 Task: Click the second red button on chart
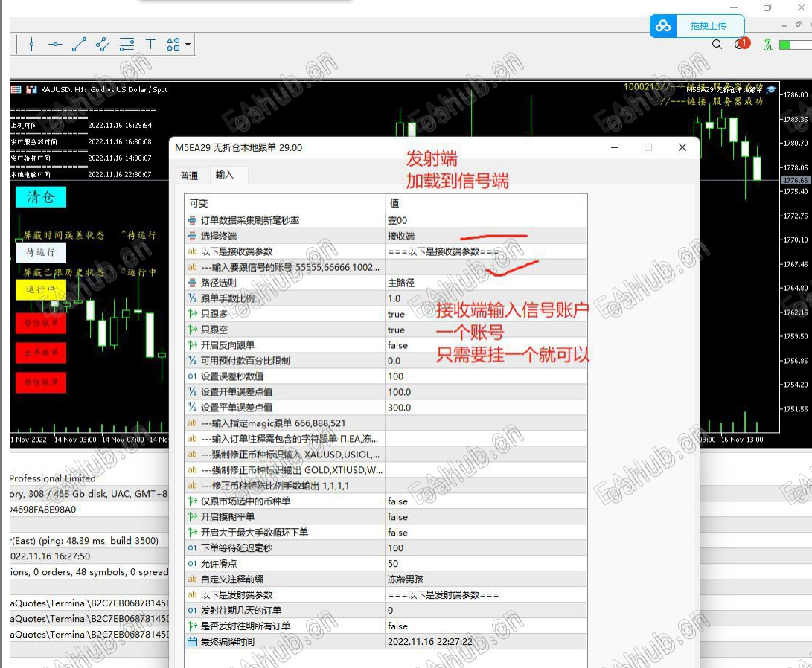coord(41,353)
